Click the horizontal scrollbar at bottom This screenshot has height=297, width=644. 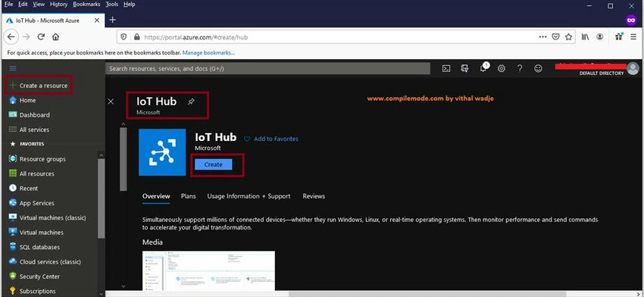427,294
